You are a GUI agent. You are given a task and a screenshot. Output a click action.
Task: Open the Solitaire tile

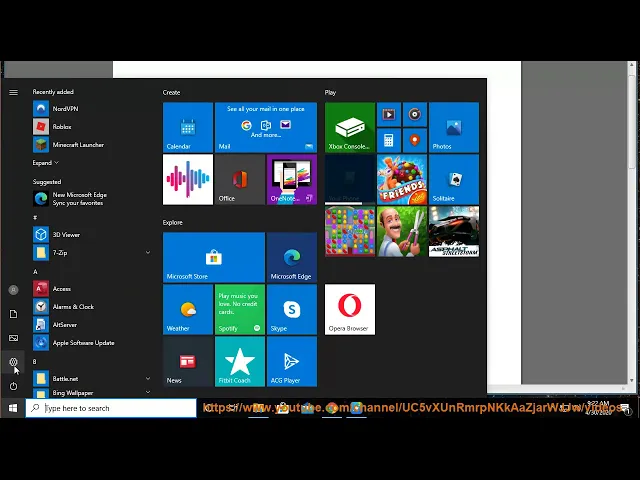454,180
